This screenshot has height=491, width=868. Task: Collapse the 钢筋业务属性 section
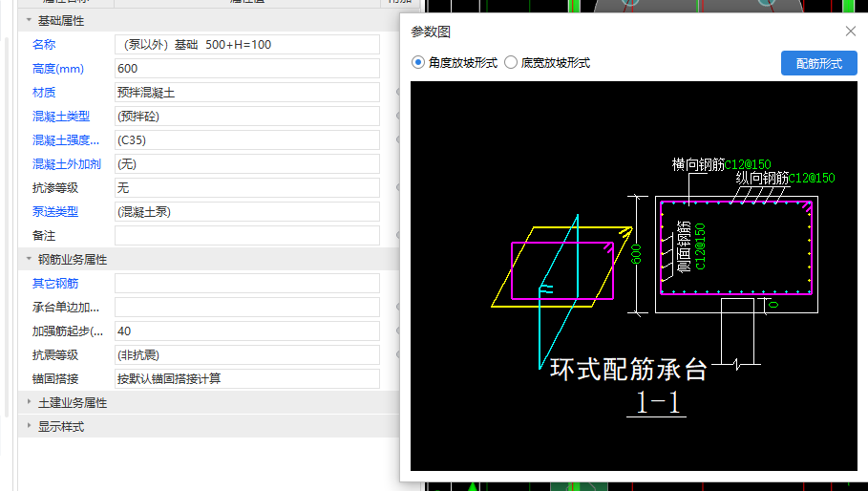[29, 259]
